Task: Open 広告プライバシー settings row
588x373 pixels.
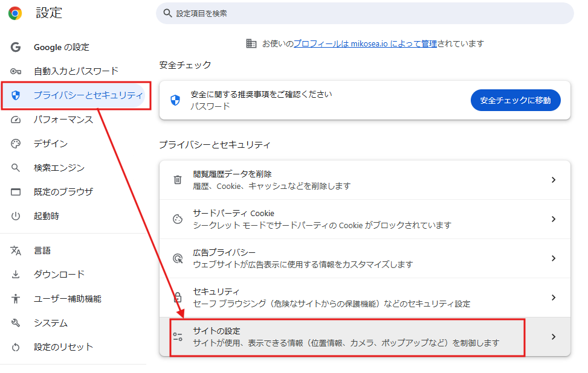Action: tap(365, 258)
